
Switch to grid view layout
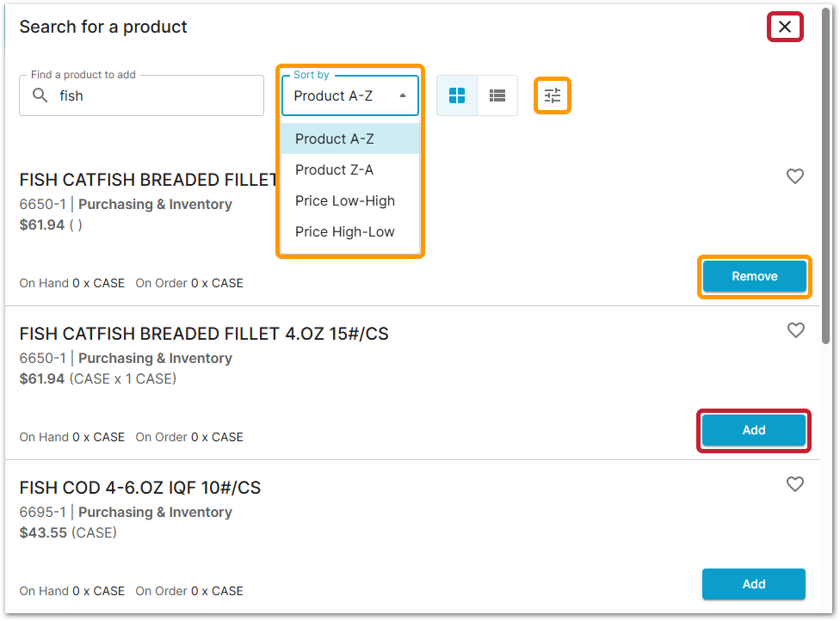(457, 95)
